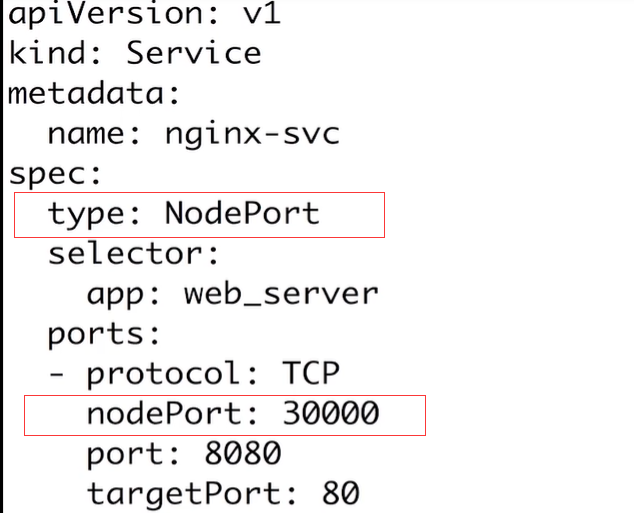Place cursor on the metadata line
Image resolution: width=634 pixels, height=513 pixels.
[93, 93]
